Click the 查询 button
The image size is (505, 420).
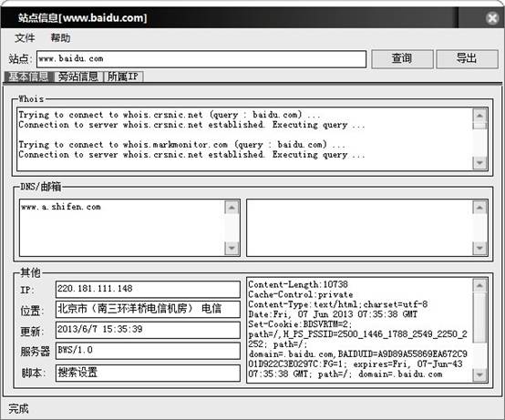[402, 58]
